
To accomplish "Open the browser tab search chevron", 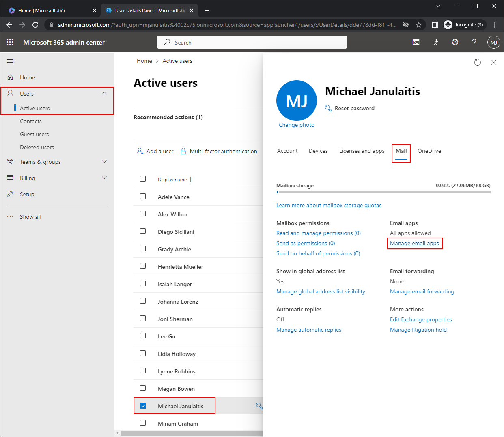I will click(x=438, y=6).
